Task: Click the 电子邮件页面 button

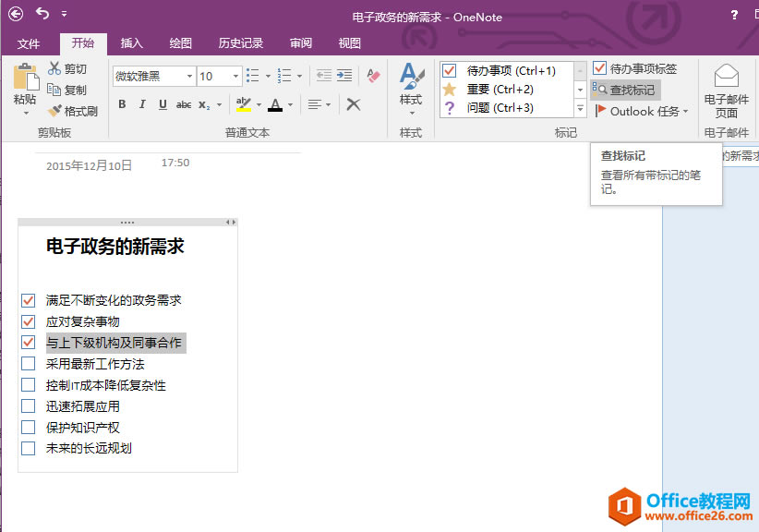Action: pos(725,90)
